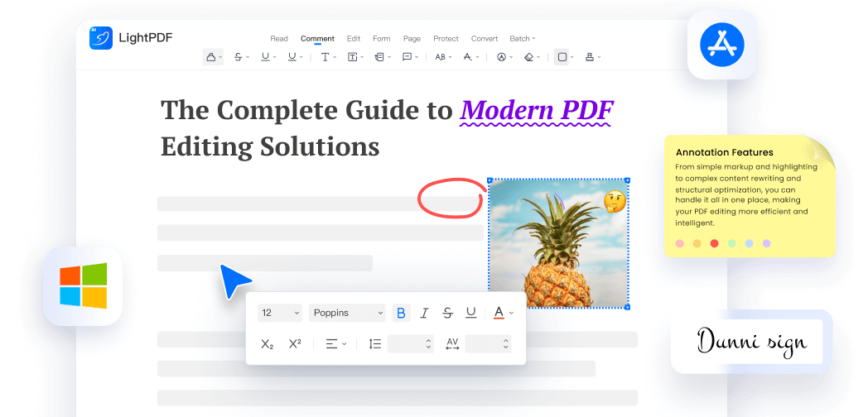Select the rectangle Shape tool

pos(562,57)
